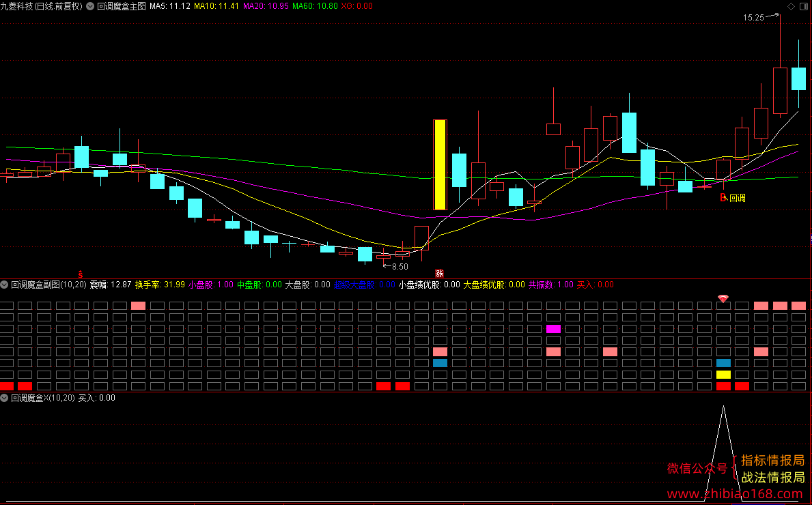Toggle the side panel icon at top right
This screenshot has height=505, width=812.
point(804,6)
